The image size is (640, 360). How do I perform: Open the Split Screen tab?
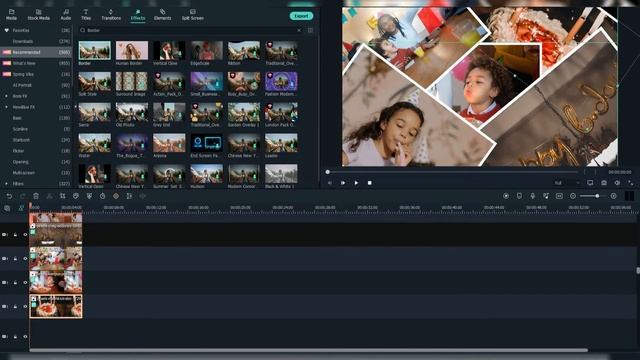pos(193,15)
